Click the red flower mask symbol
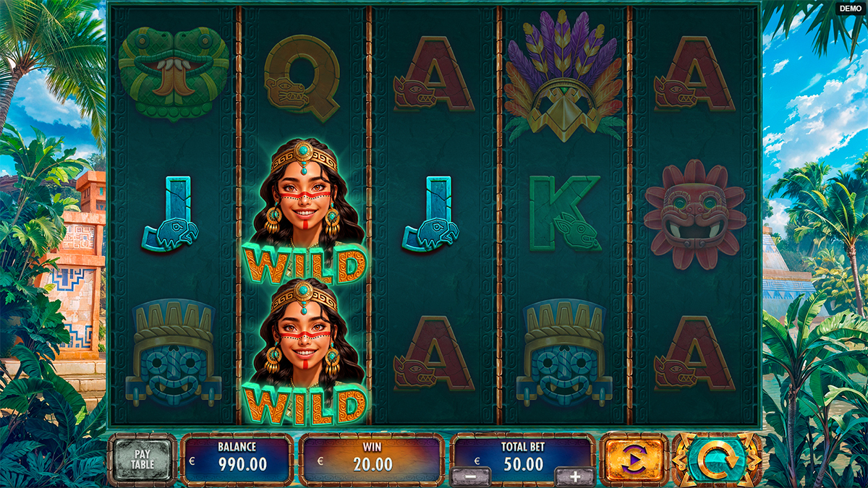 [x=694, y=215]
